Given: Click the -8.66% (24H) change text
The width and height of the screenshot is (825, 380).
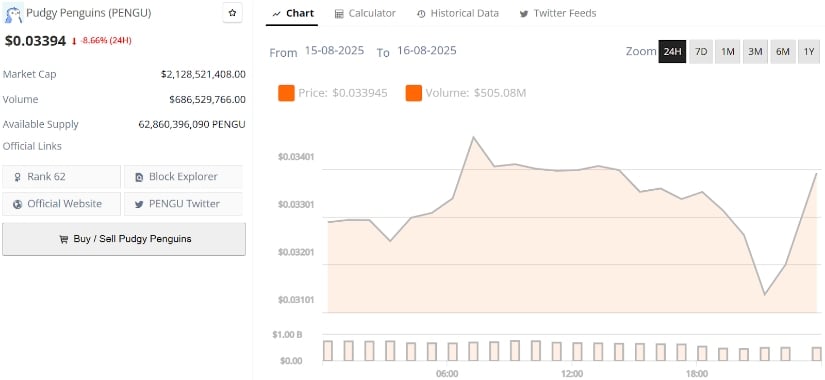Looking at the screenshot, I should click(x=106, y=41).
